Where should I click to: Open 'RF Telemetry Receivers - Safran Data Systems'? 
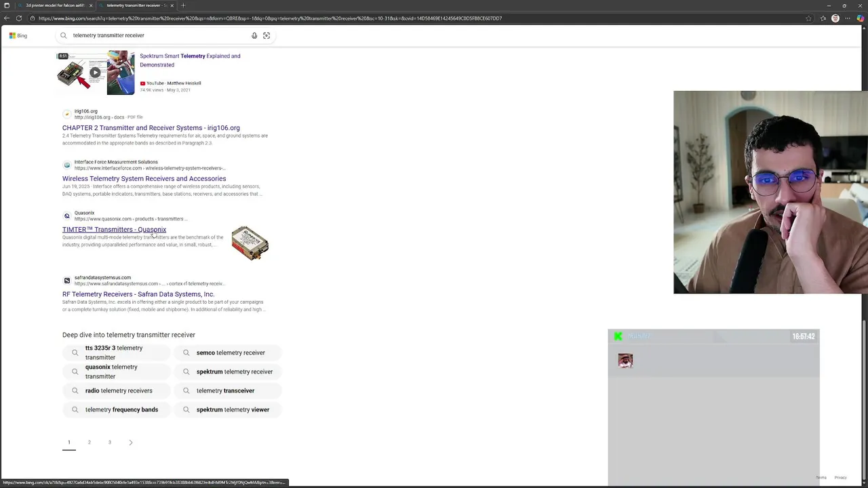138,294
